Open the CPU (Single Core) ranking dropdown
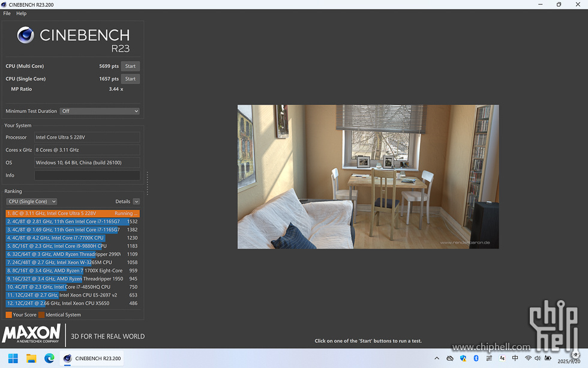The height and width of the screenshot is (368, 588). (31, 202)
